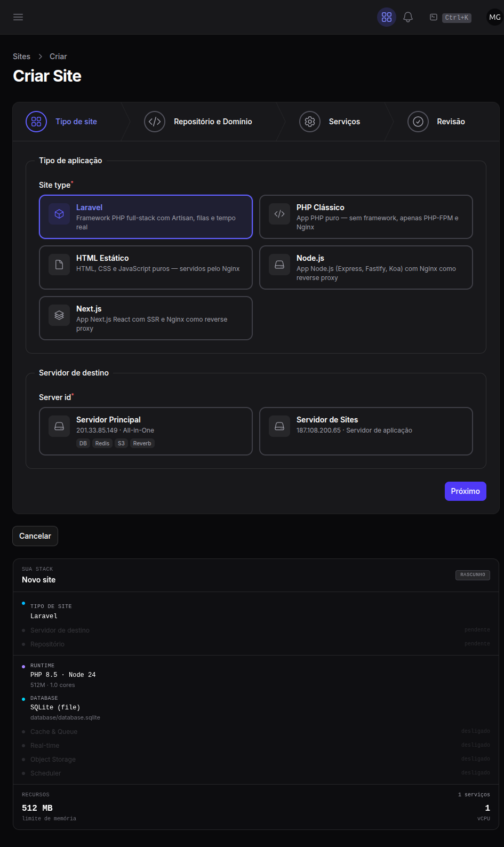Screen dimensions: 504x847
Task: Click the Scheduler row
Action: coord(256,773)
